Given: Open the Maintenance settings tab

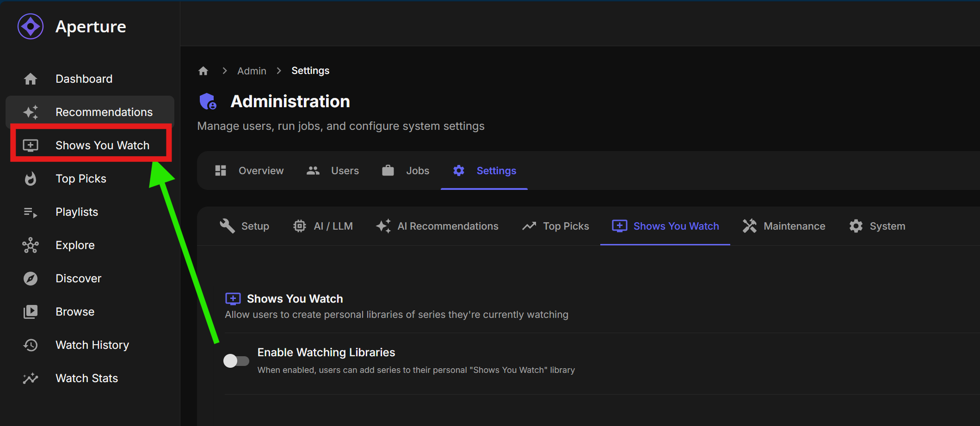Looking at the screenshot, I should click(784, 226).
